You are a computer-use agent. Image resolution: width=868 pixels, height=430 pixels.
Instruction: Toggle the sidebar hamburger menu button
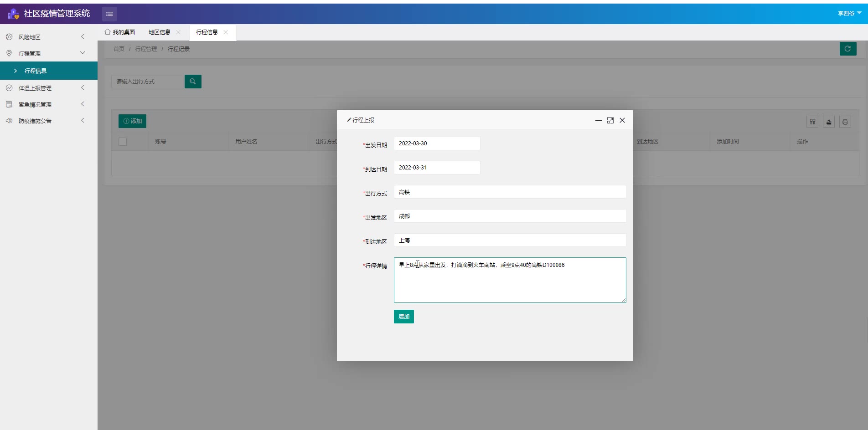click(109, 14)
